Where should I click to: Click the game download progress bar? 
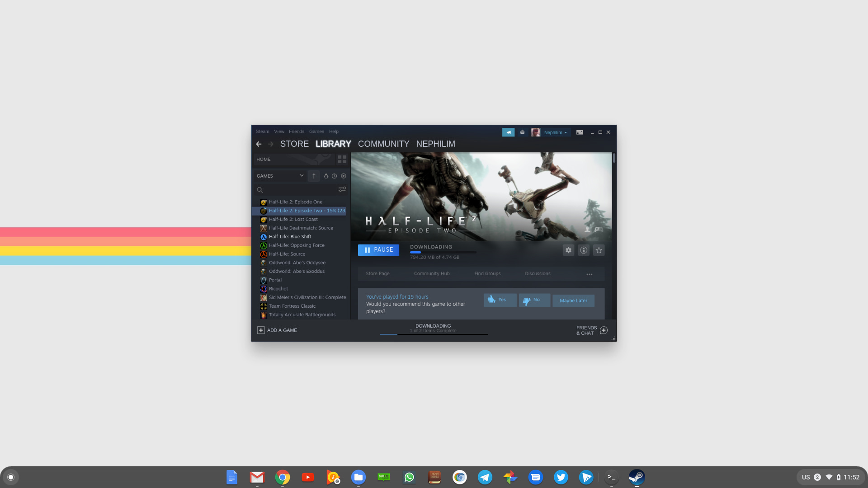click(x=443, y=252)
